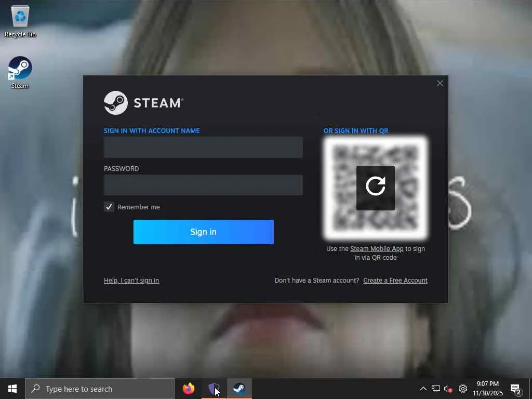Click the 'PASSWORD' label text
The height and width of the screenshot is (399, 532).
[121, 169]
